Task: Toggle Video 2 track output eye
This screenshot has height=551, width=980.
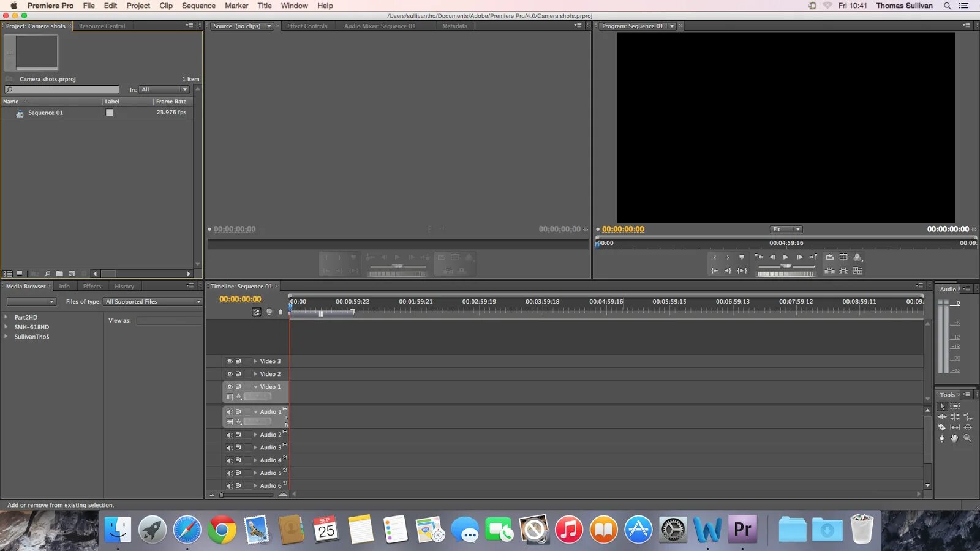Action: pyautogui.click(x=230, y=374)
